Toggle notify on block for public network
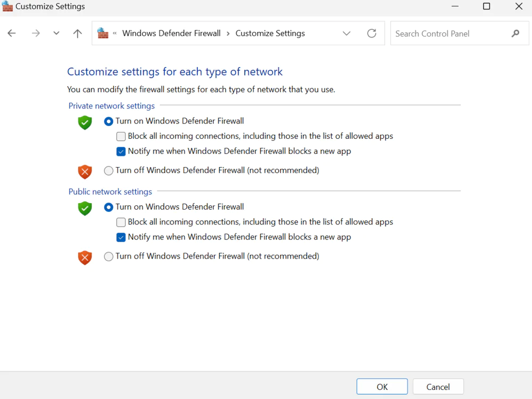The height and width of the screenshot is (399, 532). tap(121, 237)
